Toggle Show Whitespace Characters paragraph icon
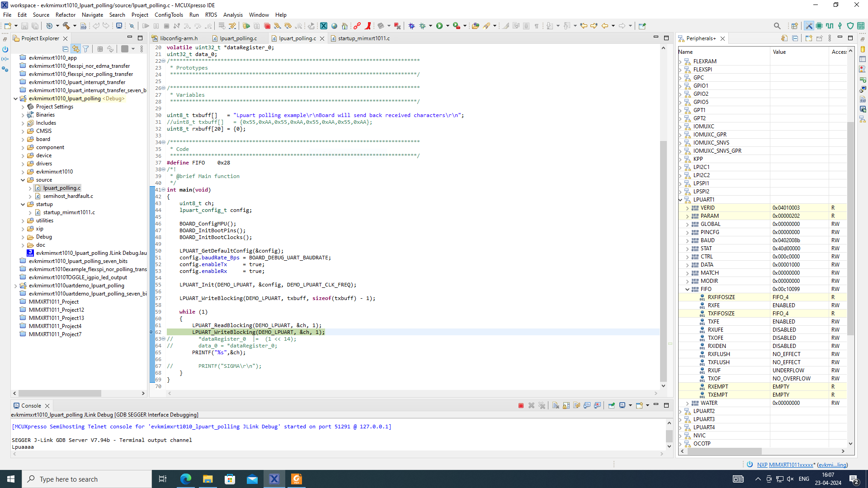The width and height of the screenshot is (868, 488). (x=537, y=26)
